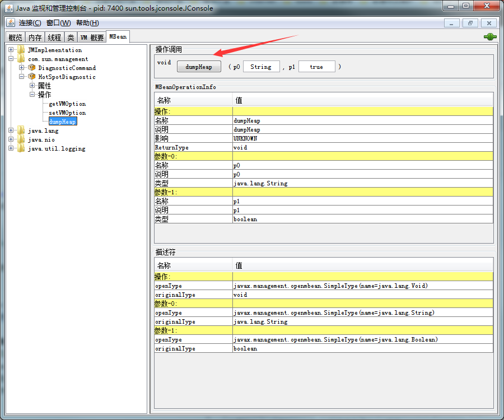Switch to the 类 tab
Viewport: 504px width, 420px height.
point(71,38)
